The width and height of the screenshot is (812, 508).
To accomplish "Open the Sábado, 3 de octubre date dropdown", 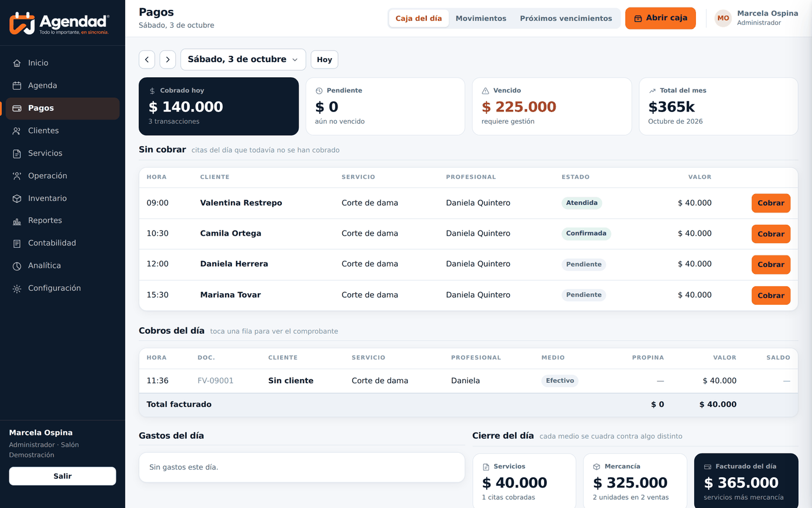I will (243, 59).
